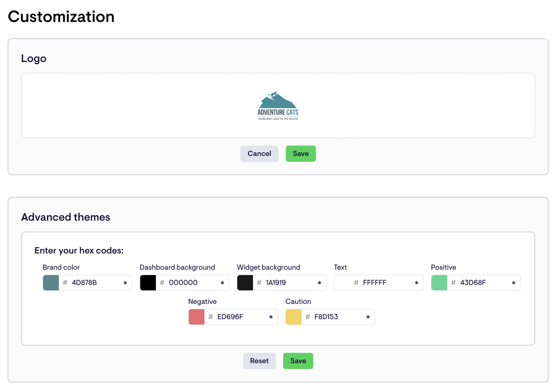
Task: Click the asterisk icon in Brand color field
Action: 125,283
